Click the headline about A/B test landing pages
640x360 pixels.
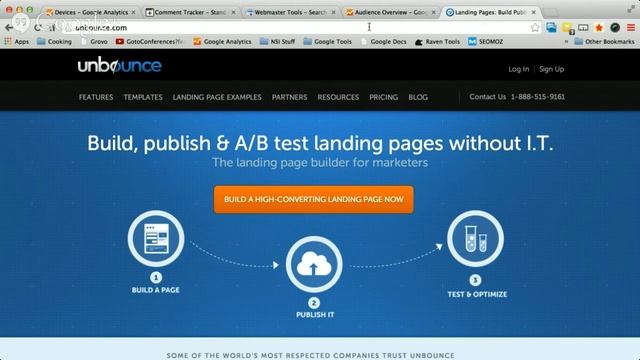(320, 143)
